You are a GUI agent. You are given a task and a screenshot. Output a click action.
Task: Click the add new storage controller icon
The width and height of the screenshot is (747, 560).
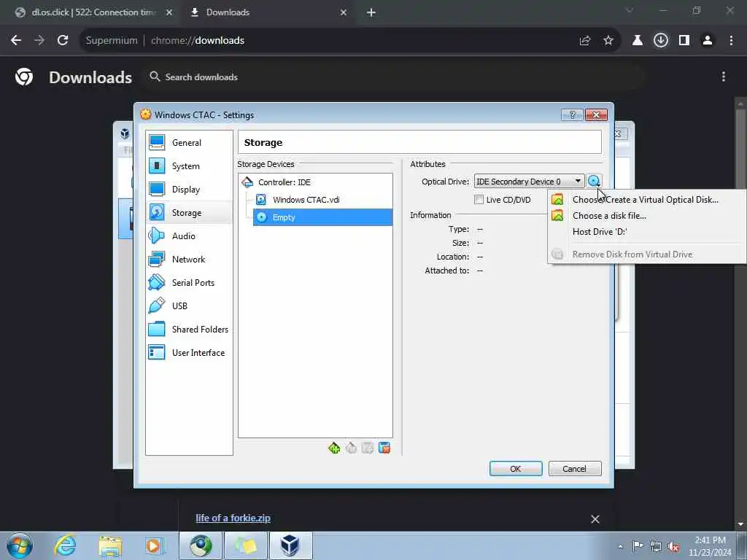334,448
